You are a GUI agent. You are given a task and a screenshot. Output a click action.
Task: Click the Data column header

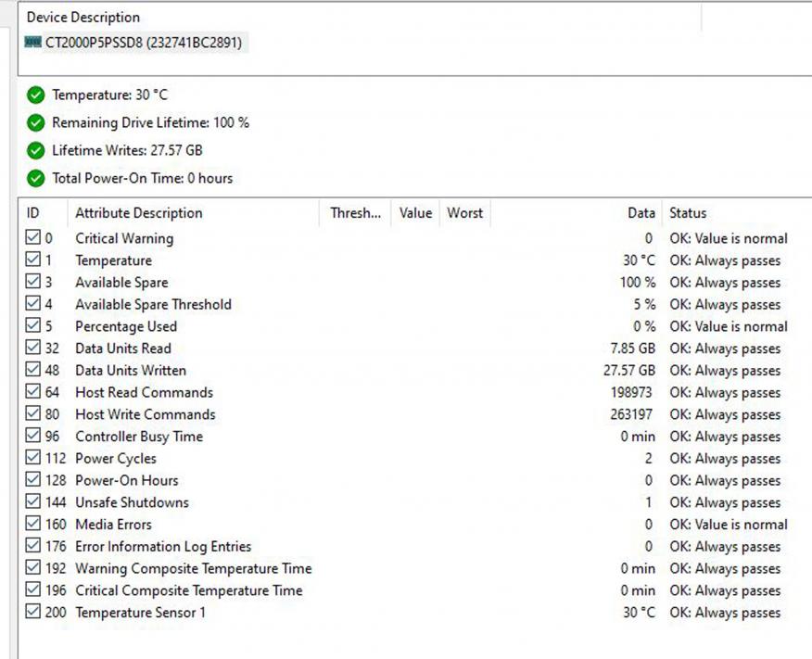(641, 213)
